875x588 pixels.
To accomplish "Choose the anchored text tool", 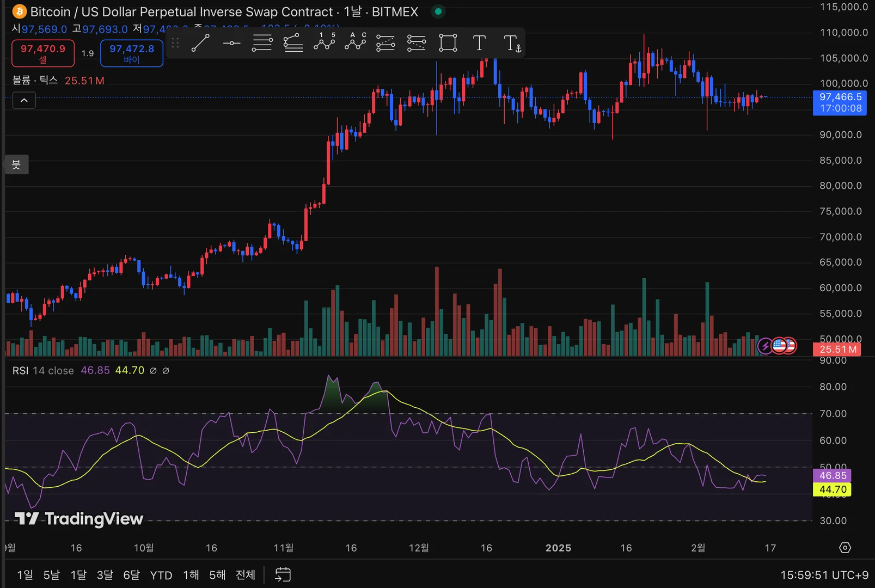I will [x=512, y=43].
